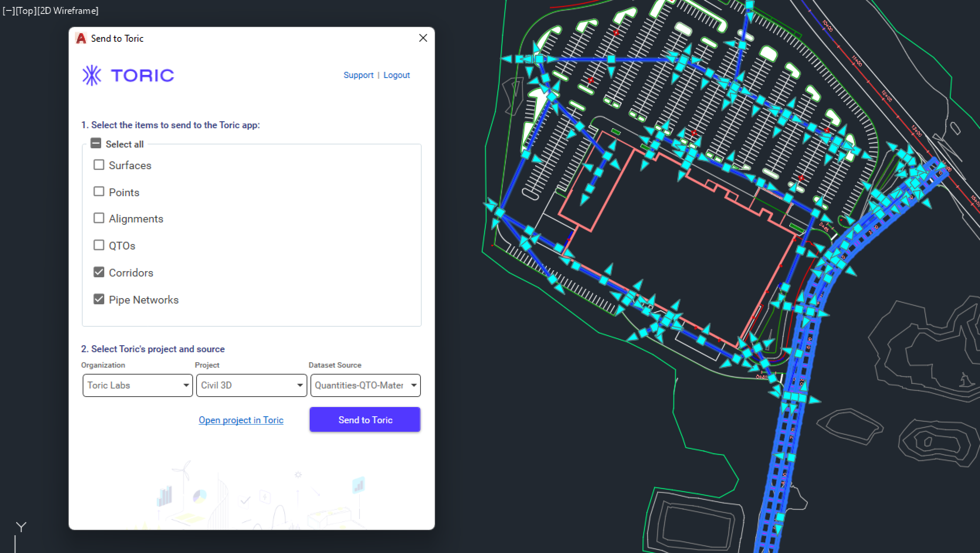Image resolution: width=980 pixels, height=553 pixels.
Task: Click the Send to Toric button
Action: (365, 419)
